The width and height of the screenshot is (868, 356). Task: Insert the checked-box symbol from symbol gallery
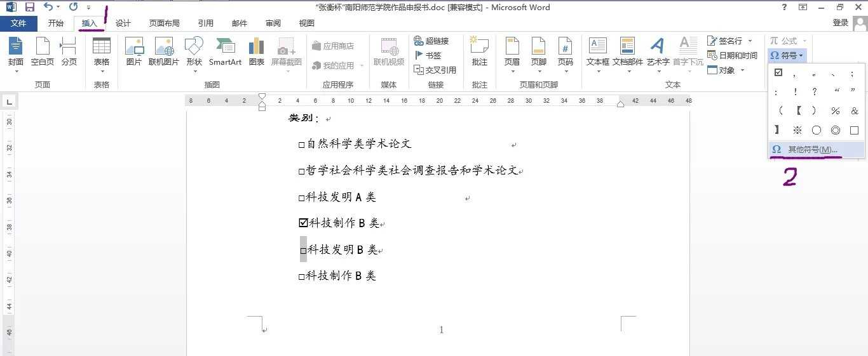pyautogui.click(x=778, y=73)
